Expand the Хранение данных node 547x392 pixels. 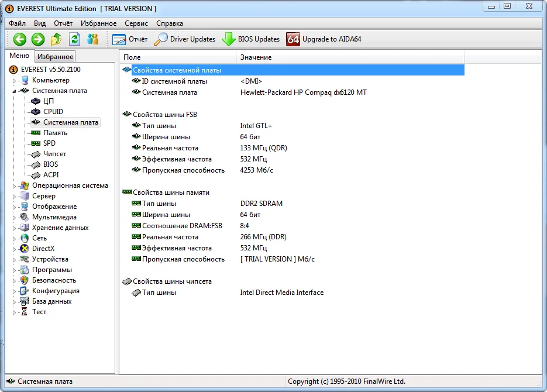coord(15,228)
